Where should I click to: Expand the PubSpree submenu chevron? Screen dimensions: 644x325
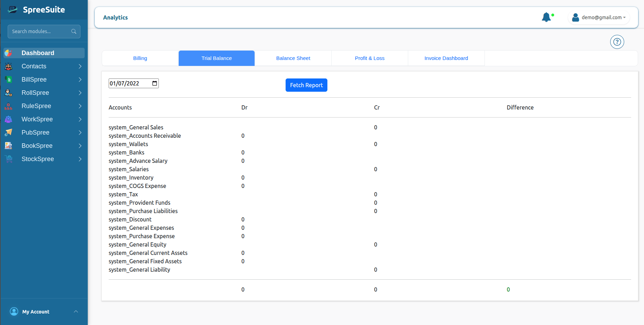coord(80,133)
